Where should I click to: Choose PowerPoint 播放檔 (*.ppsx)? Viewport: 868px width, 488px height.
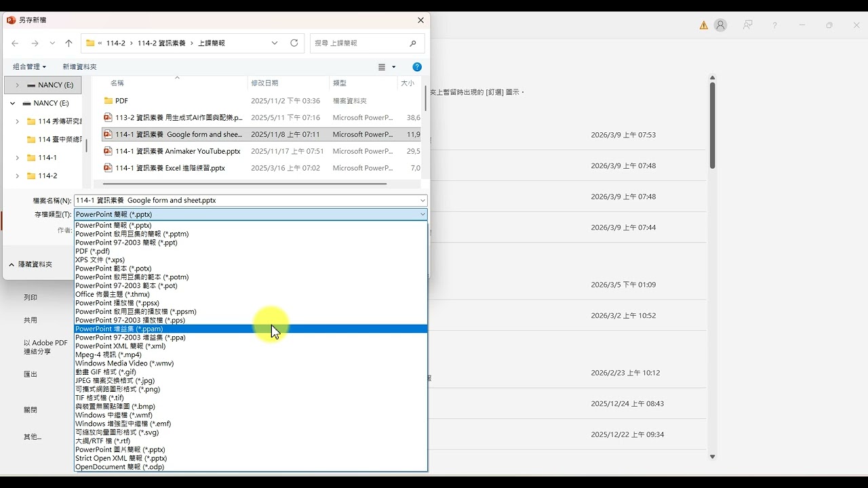[x=250, y=303]
